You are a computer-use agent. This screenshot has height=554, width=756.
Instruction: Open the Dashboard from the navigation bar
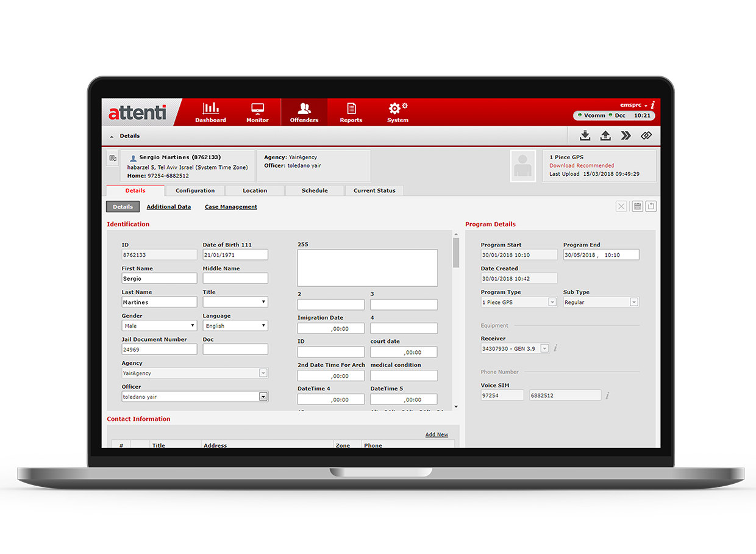coord(210,113)
